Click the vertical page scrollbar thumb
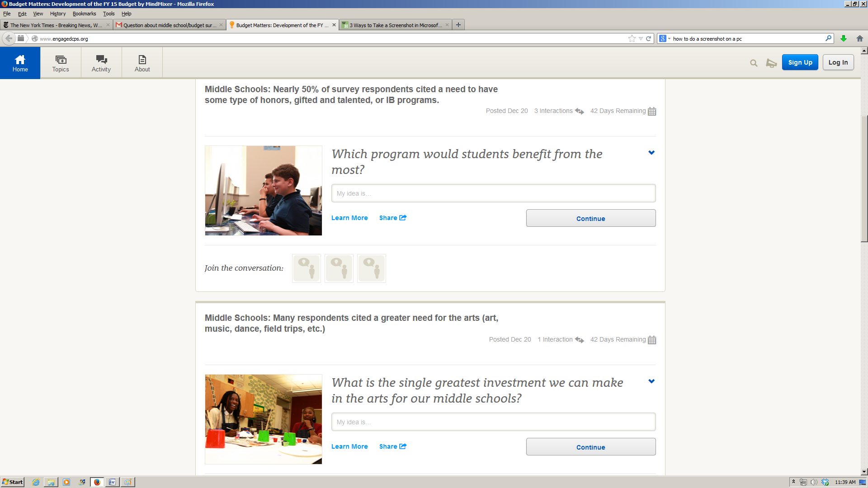 [x=864, y=178]
